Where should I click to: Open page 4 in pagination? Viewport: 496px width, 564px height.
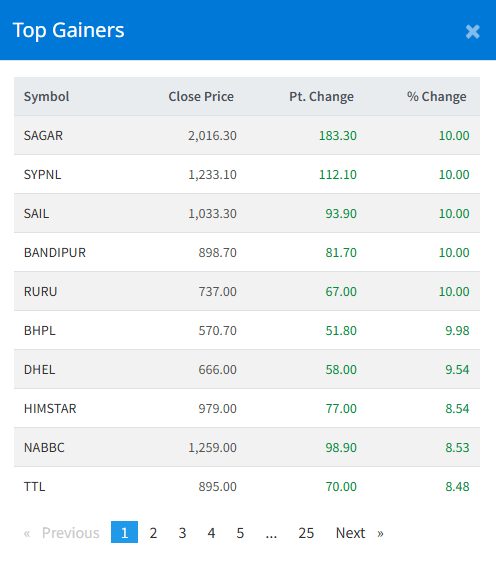(211, 533)
